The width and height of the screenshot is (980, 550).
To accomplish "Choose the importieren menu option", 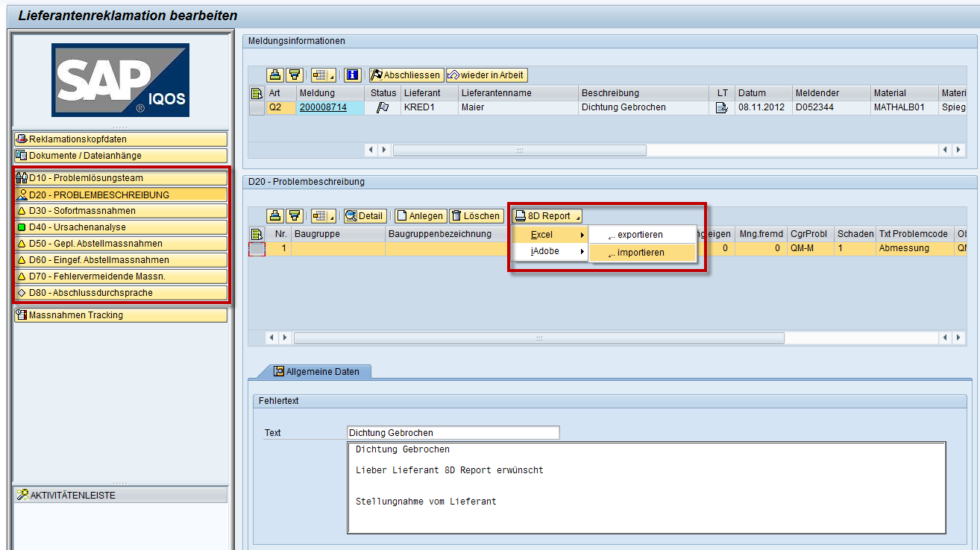I will coord(643,253).
